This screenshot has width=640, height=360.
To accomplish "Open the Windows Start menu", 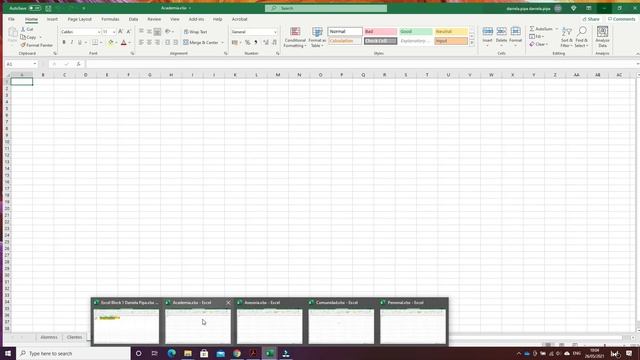I will [x=8, y=353].
